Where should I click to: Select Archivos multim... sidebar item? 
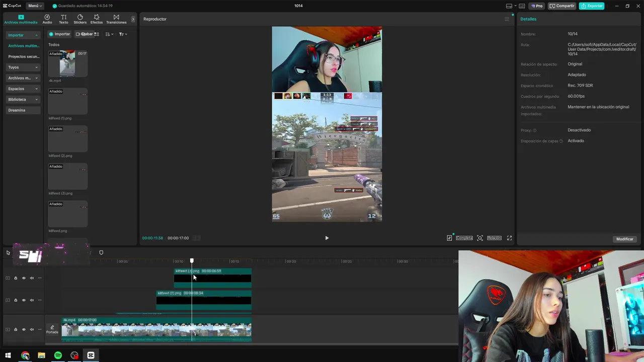pos(23,46)
